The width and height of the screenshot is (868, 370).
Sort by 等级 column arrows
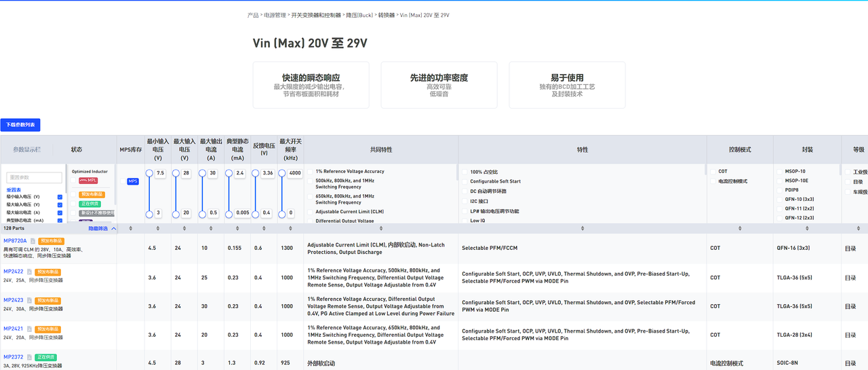click(x=859, y=229)
